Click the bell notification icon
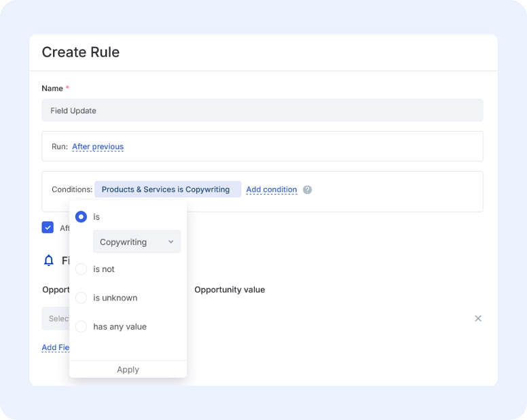This screenshot has width=527, height=420. click(49, 261)
